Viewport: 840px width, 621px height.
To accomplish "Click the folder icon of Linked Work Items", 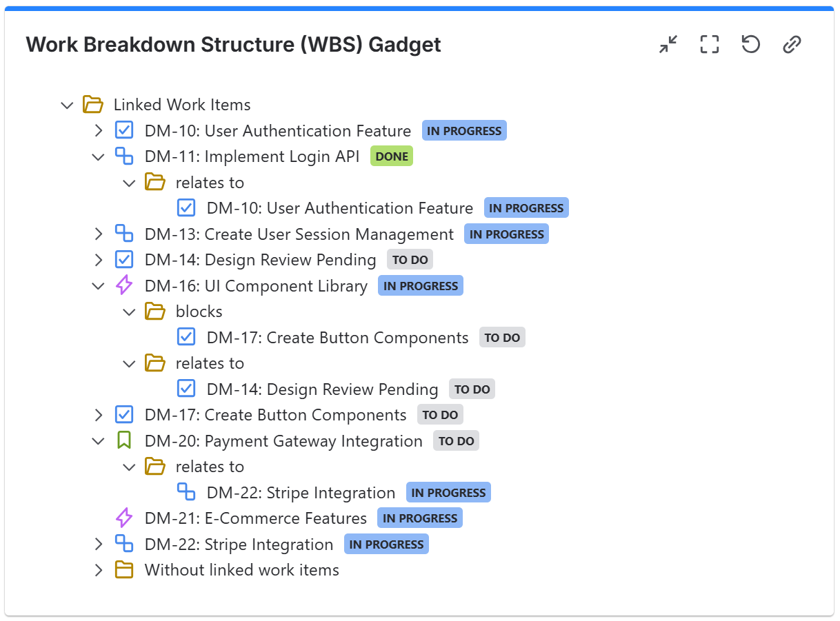I will (93, 104).
